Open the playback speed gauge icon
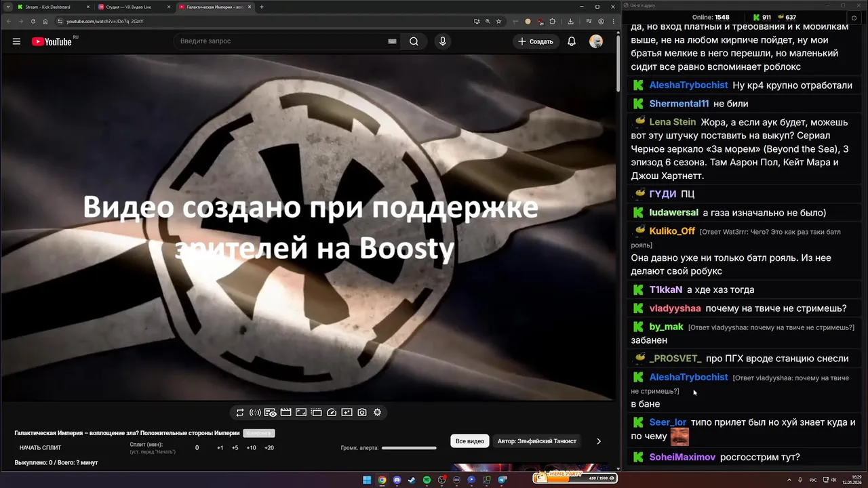868x488 pixels. 332,412
